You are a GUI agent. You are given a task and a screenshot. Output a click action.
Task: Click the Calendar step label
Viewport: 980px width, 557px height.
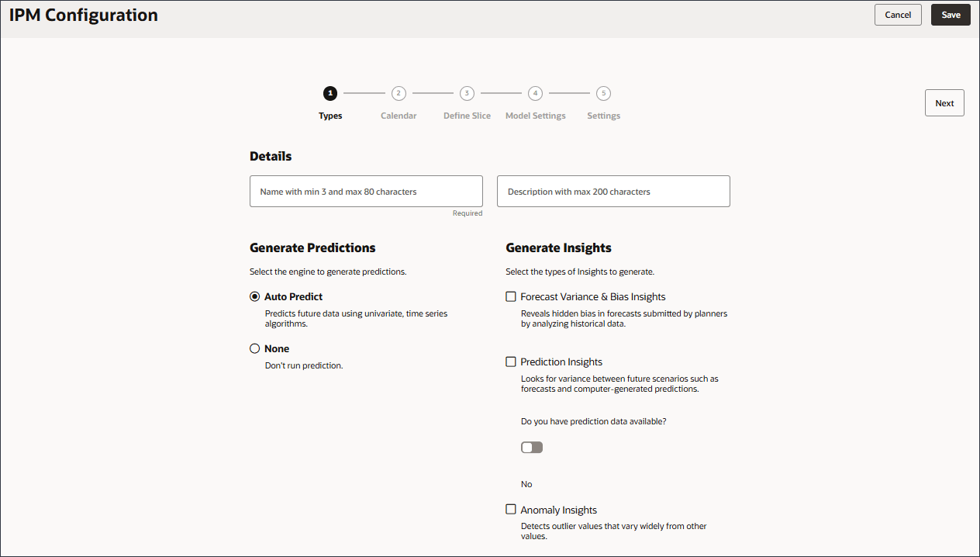click(x=399, y=115)
